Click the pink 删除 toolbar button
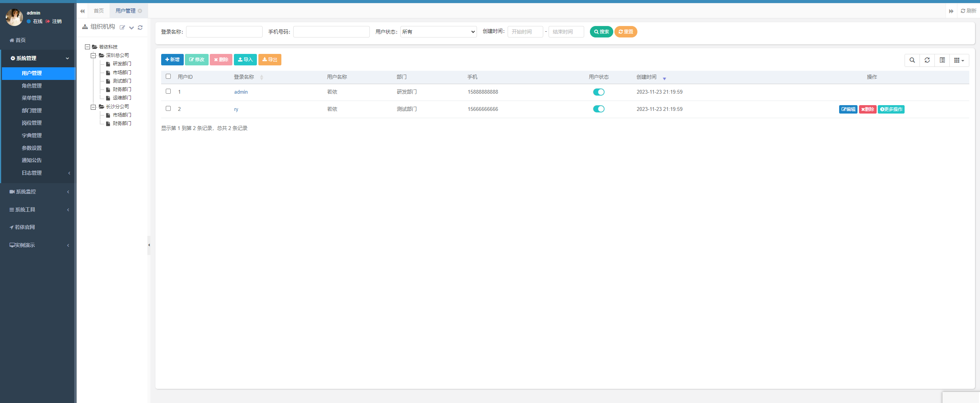This screenshot has height=403, width=980. point(221,60)
